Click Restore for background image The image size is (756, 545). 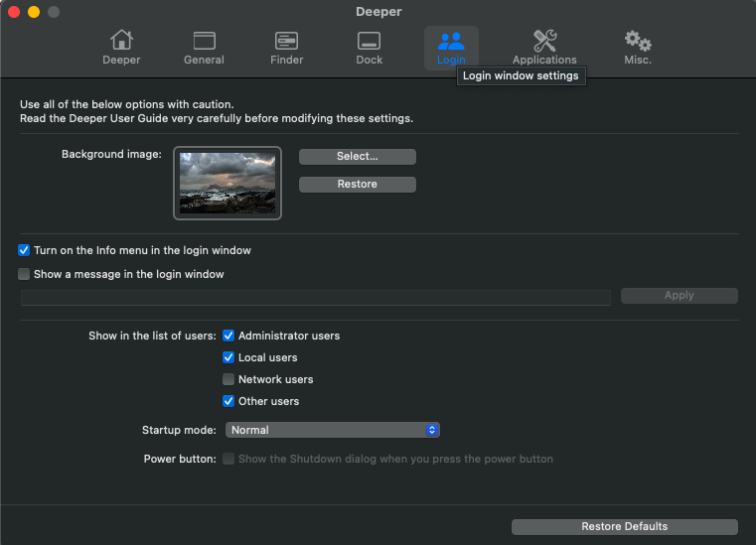tap(358, 184)
